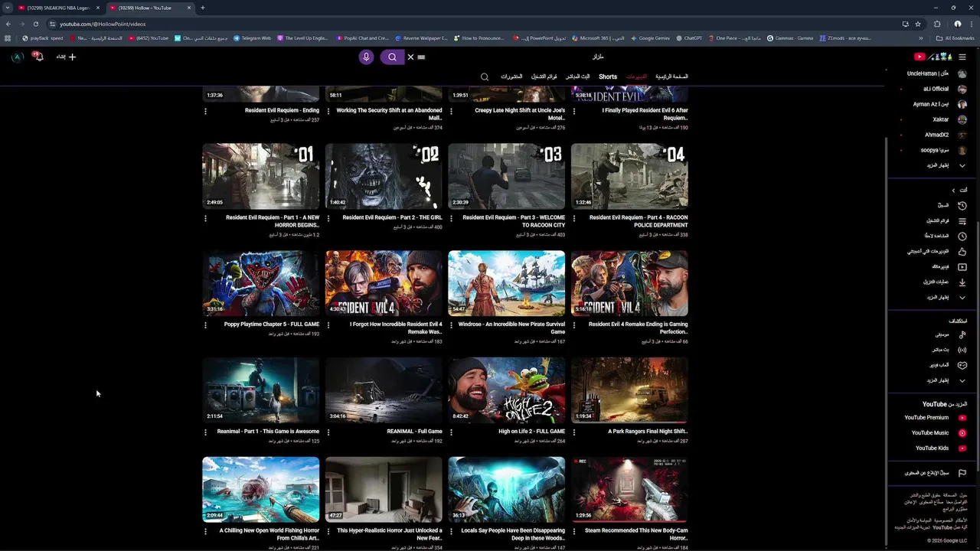The image size is (980, 551).
Task: Open Live broadcast icon under Explore
Action: click(962, 350)
